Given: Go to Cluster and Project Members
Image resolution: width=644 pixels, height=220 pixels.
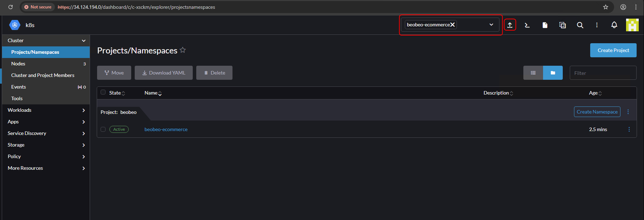Looking at the screenshot, I should point(43,75).
